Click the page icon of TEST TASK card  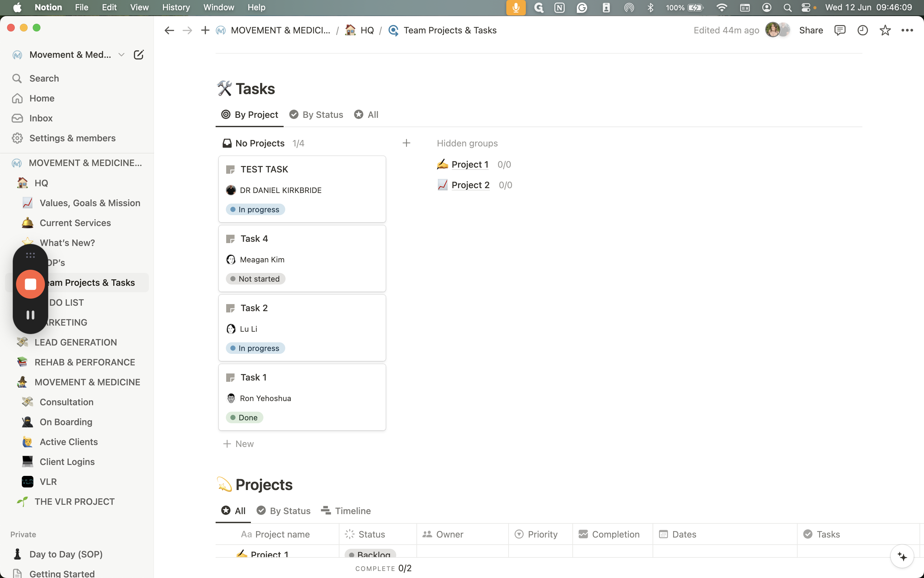point(230,169)
